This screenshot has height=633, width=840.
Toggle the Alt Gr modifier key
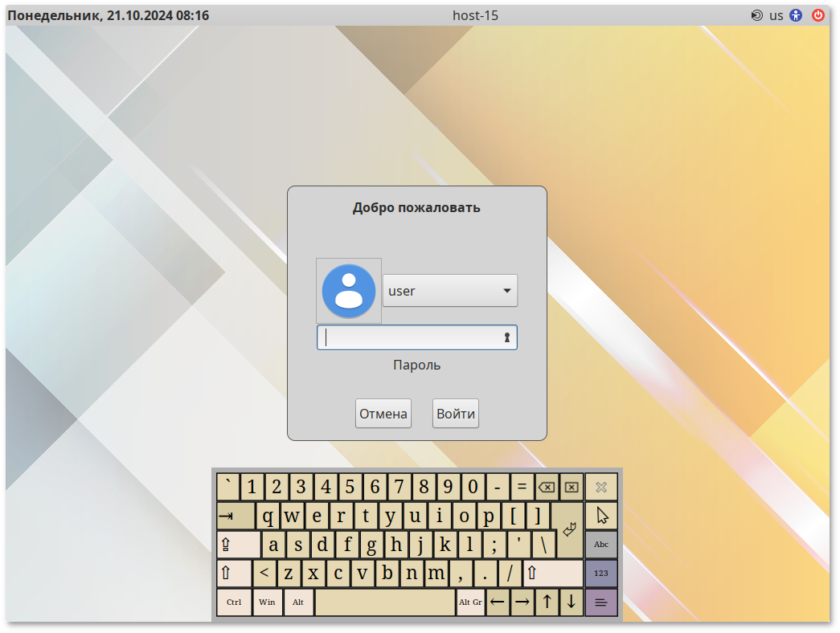click(x=470, y=602)
